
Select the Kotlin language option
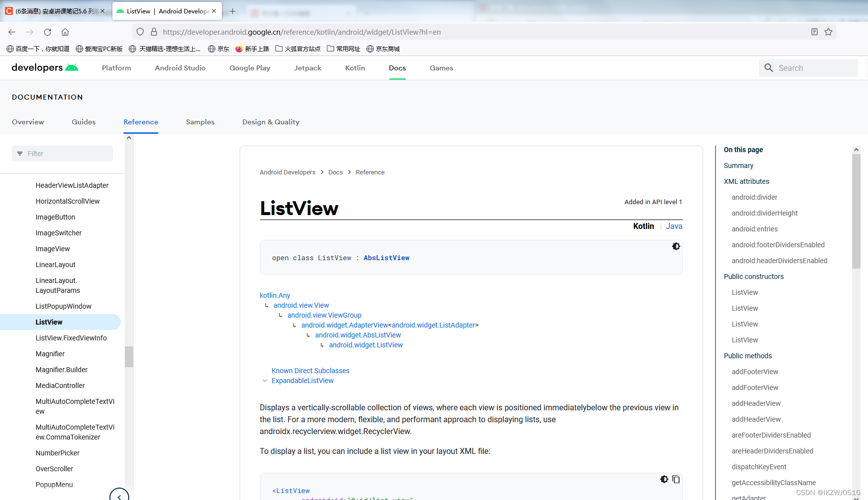643,226
